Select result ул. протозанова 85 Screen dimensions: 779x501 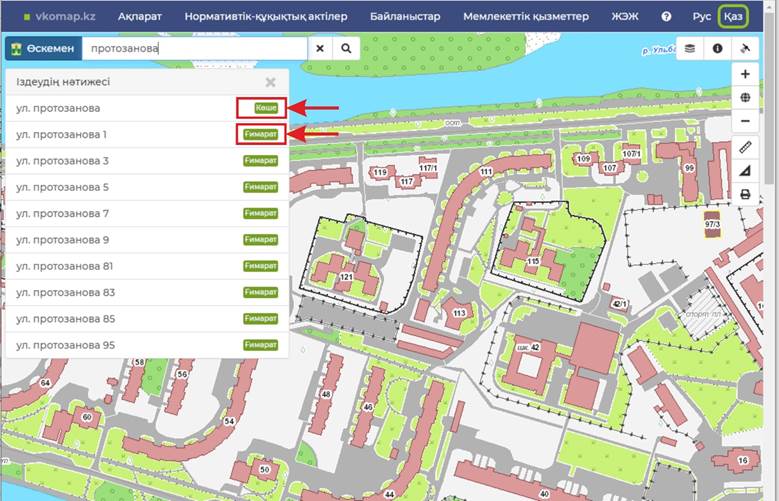[65, 319]
